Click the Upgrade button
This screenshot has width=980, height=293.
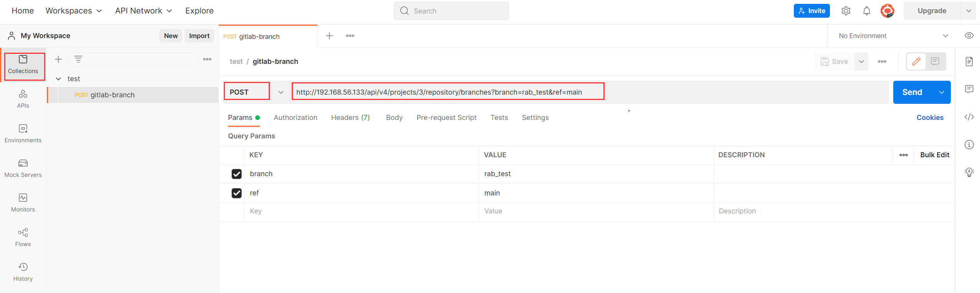932,11
